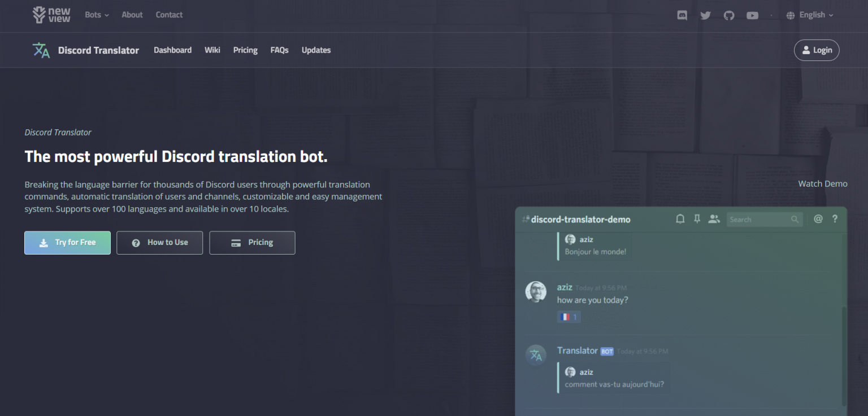This screenshot has width=868, height=416.
Task: Open the English language dropdown
Action: [810, 15]
